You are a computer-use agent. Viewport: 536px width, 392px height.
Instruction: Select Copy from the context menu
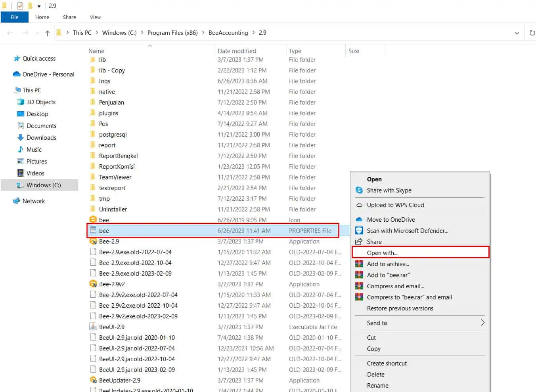coord(374,348)
